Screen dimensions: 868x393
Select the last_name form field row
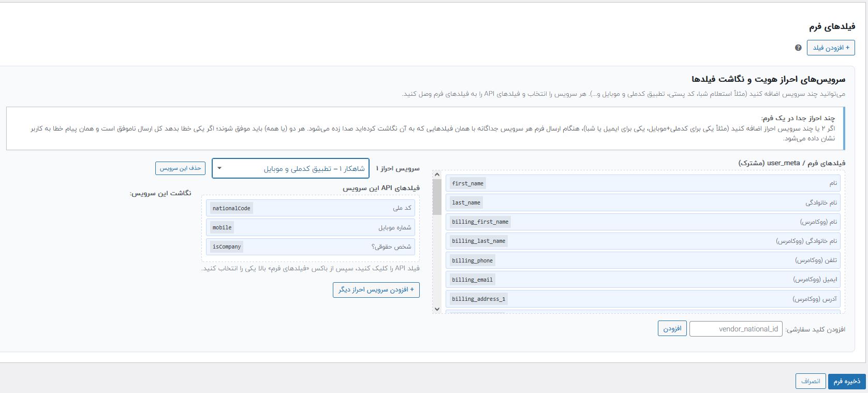point(643,202)
